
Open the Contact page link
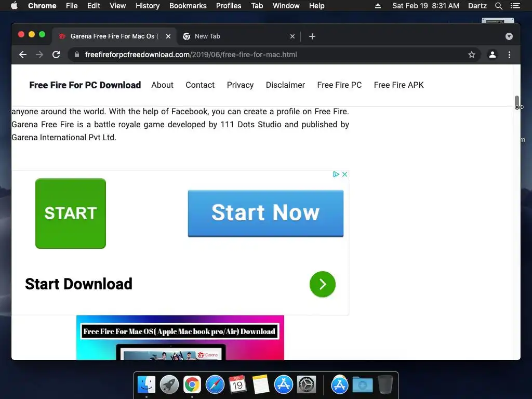200,85
